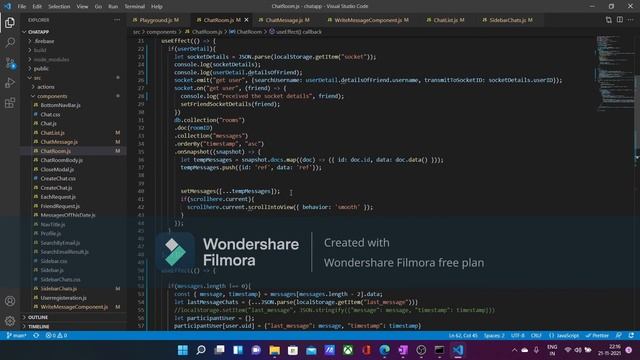Open CloseModal.js in explorer

tap(57, 169)
